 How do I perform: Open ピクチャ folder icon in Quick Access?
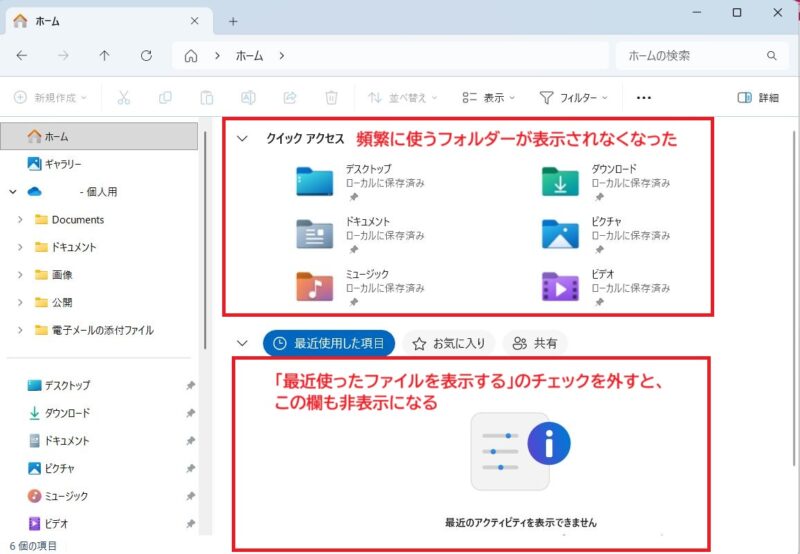(x=560, y=234)
